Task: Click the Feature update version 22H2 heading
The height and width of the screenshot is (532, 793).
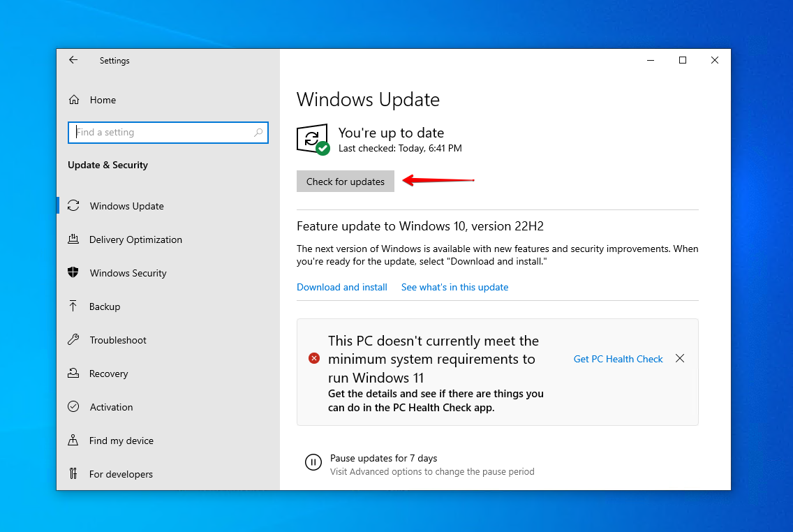Action: point(420,226)
